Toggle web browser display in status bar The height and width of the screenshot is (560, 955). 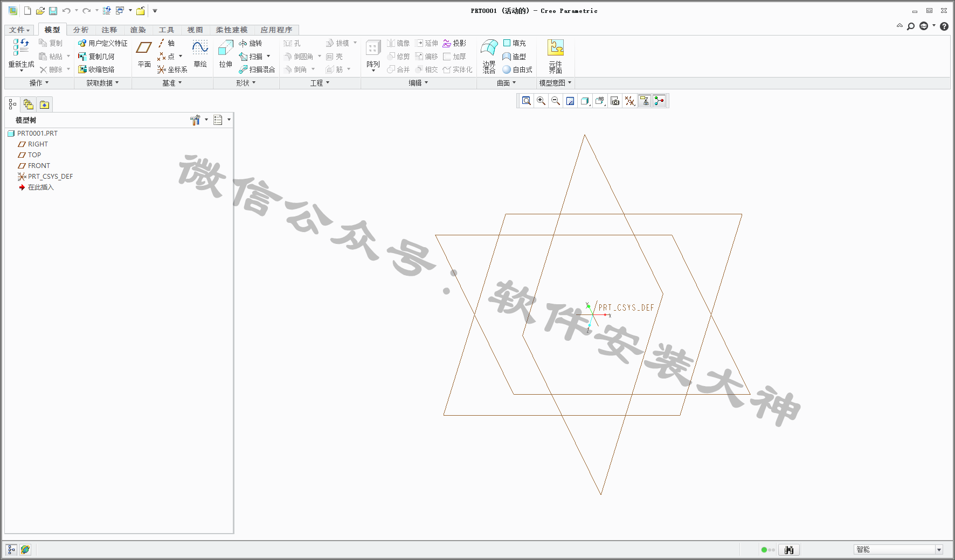tap(25, 550)
